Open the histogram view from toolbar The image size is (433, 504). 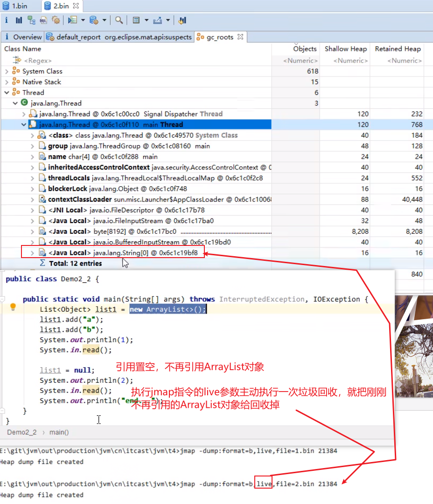click(x=19, y=20)
